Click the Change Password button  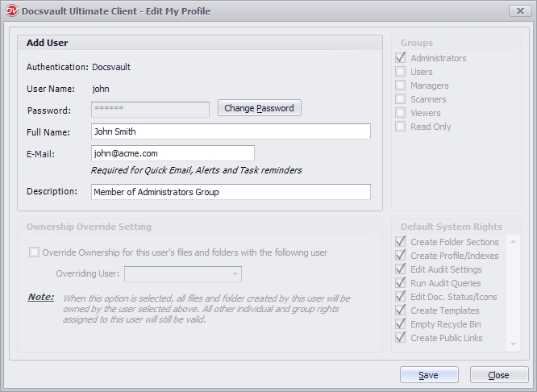pyautogui.click(x=259, y=108)
